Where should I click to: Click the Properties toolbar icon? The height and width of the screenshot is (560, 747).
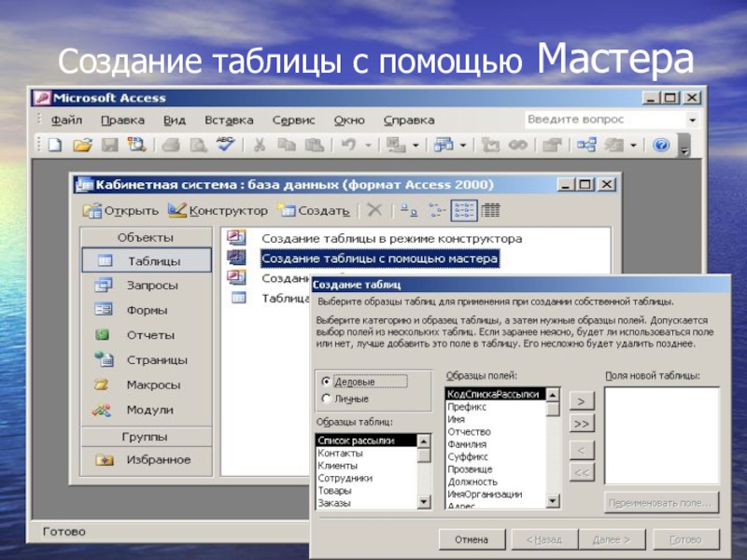pyautogui.click(x=552, y=145)
